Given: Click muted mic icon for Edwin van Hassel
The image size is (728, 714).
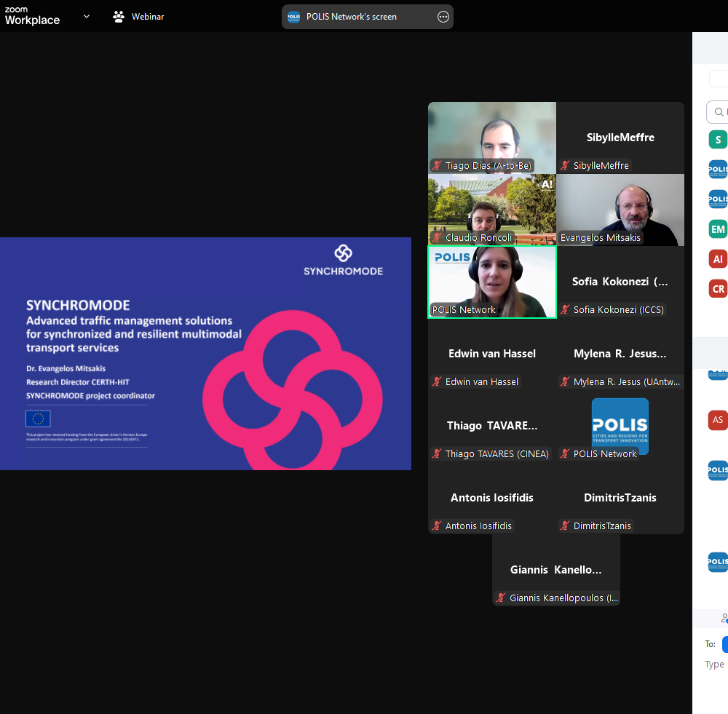Looking at the screenshot, I should [x=436, y=381].
